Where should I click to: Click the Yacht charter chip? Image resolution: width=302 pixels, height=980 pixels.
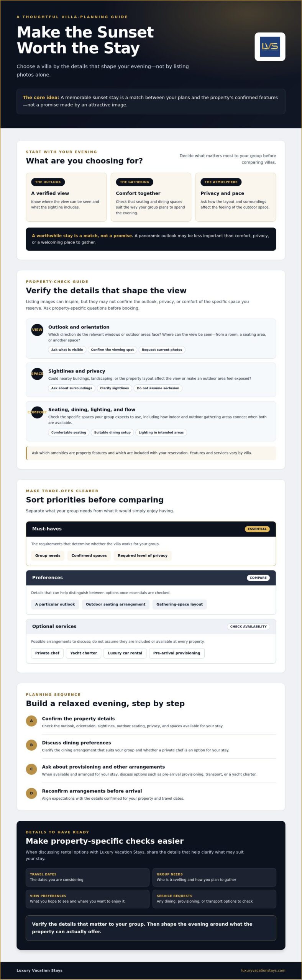pos(84,653)
